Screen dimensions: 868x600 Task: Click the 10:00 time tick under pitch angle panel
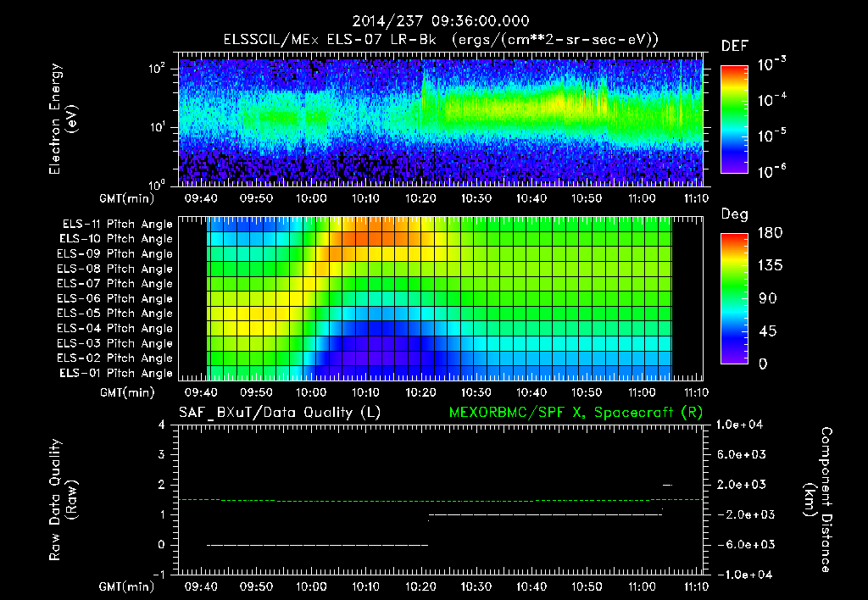click(310, 393)
